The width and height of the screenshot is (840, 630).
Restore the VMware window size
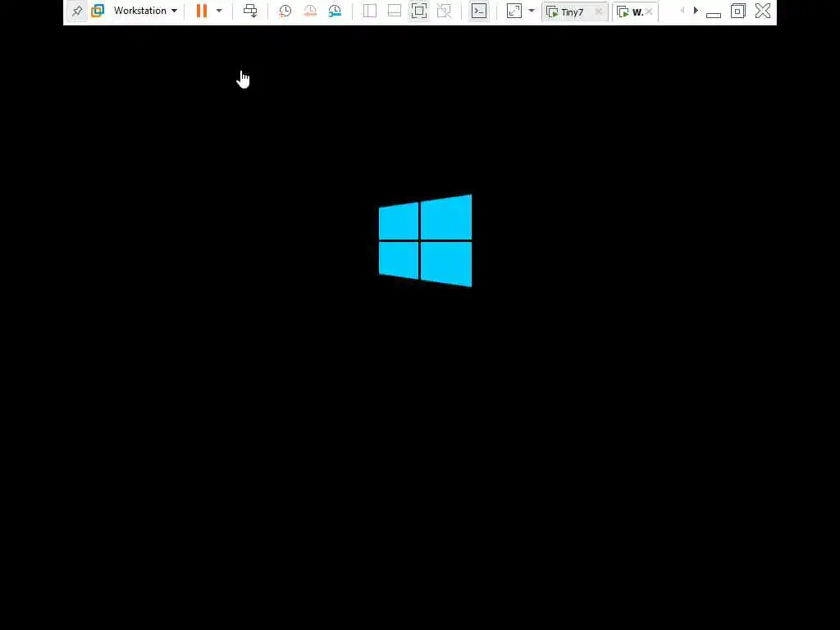click(738, 11)
